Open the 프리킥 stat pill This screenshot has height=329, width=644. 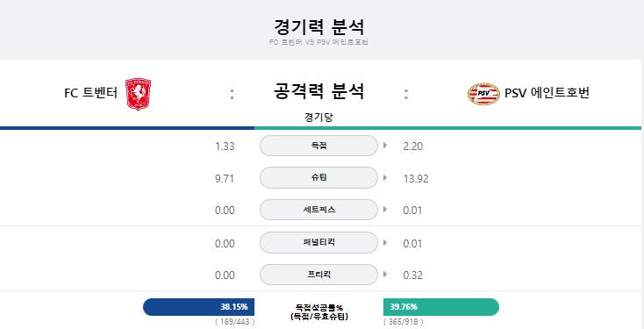tap(318, 275)
